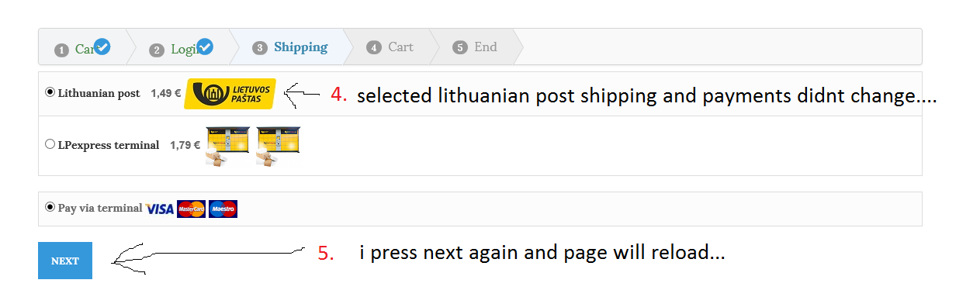Select the Pay via terminal radio button
Image resolution: width=980 pixels, height=304 pixels.
[x=50, y=207]
